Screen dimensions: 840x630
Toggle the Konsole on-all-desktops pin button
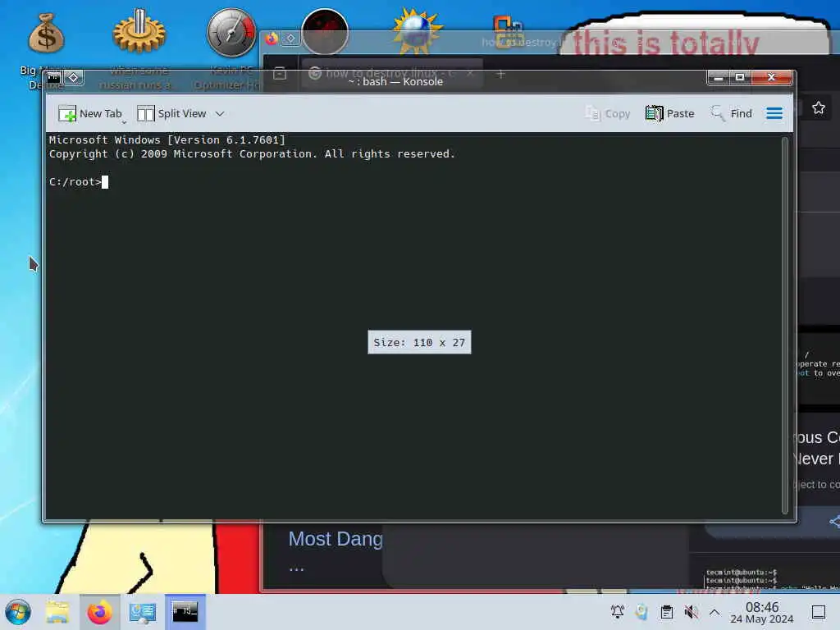pyautogui.click(x=73, y=78)
